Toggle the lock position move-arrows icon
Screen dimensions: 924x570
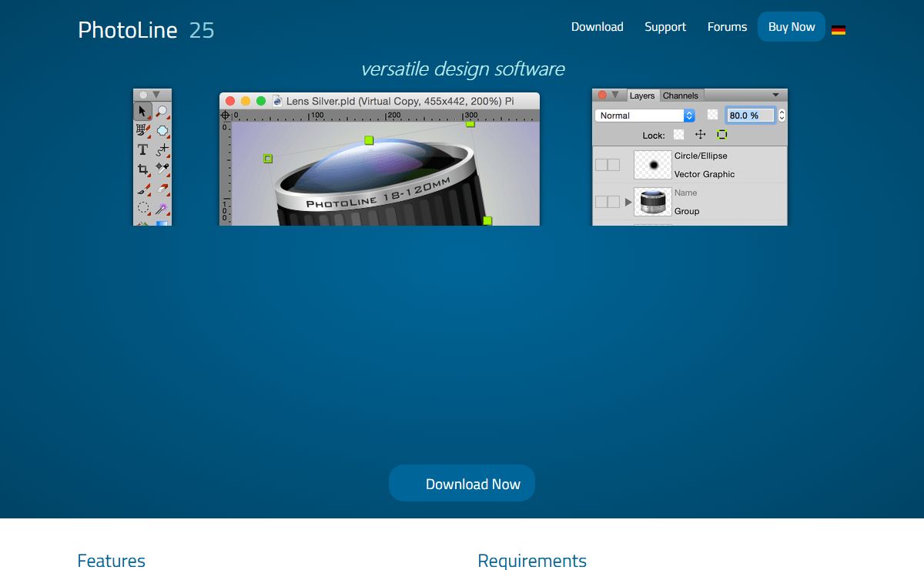pos(700,134)
